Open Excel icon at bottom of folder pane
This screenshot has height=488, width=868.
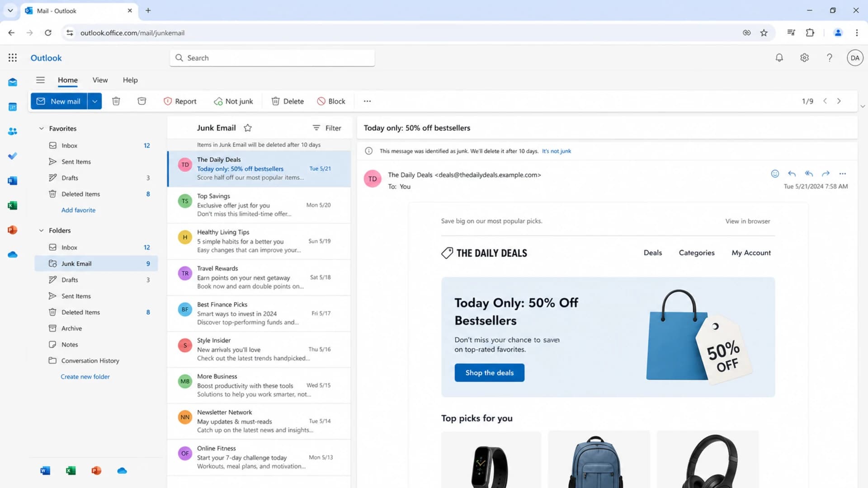[71, 471]
